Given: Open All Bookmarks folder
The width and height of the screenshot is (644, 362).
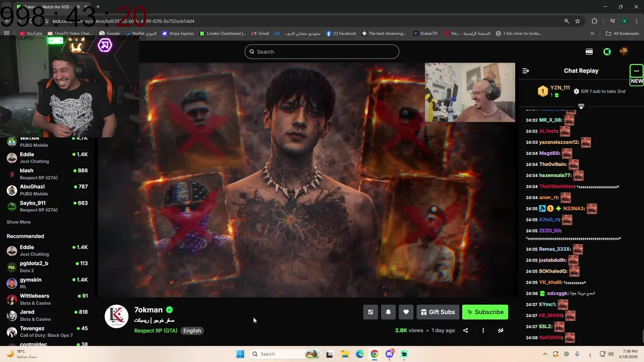Looking at the screenshot, I should point(622,34).
